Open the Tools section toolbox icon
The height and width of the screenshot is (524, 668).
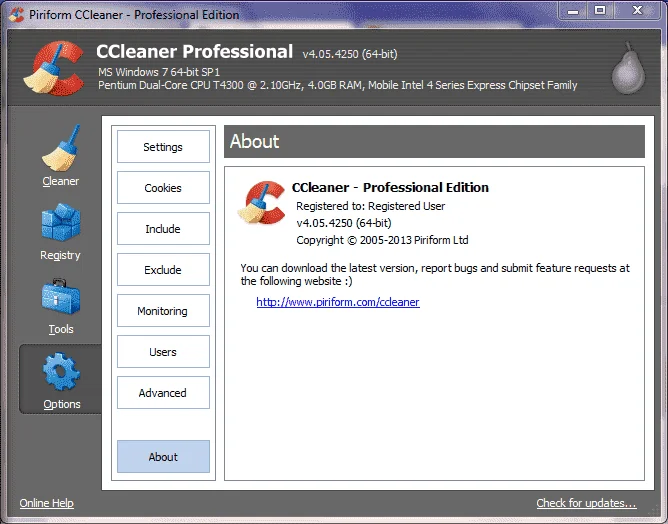tap(61, 297)
